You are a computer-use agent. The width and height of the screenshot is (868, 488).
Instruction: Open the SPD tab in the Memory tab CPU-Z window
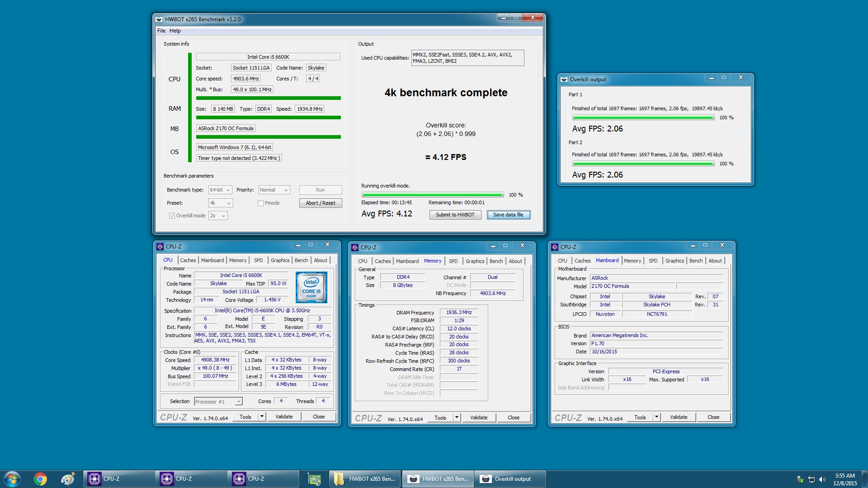(x=453, y=261)
